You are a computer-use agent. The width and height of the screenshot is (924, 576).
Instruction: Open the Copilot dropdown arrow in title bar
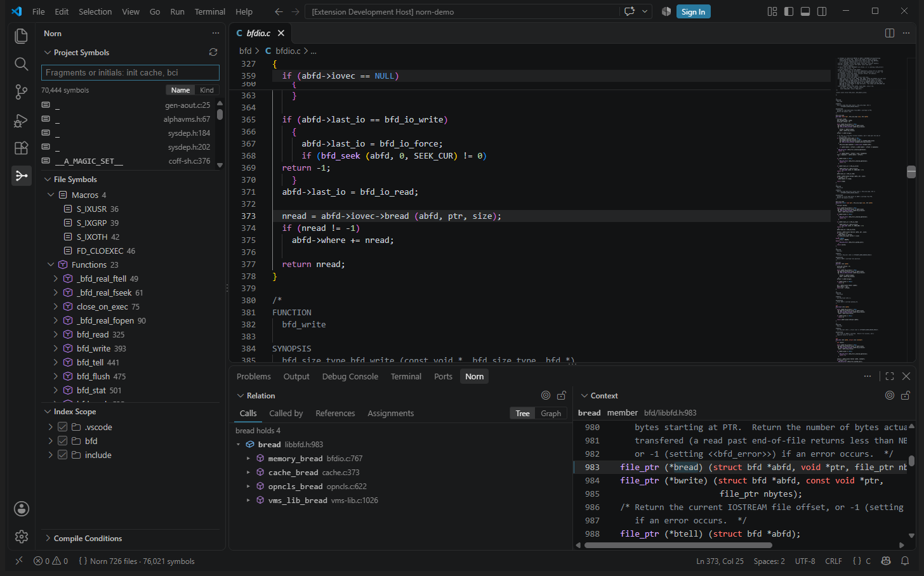click(x=645, y=11)
